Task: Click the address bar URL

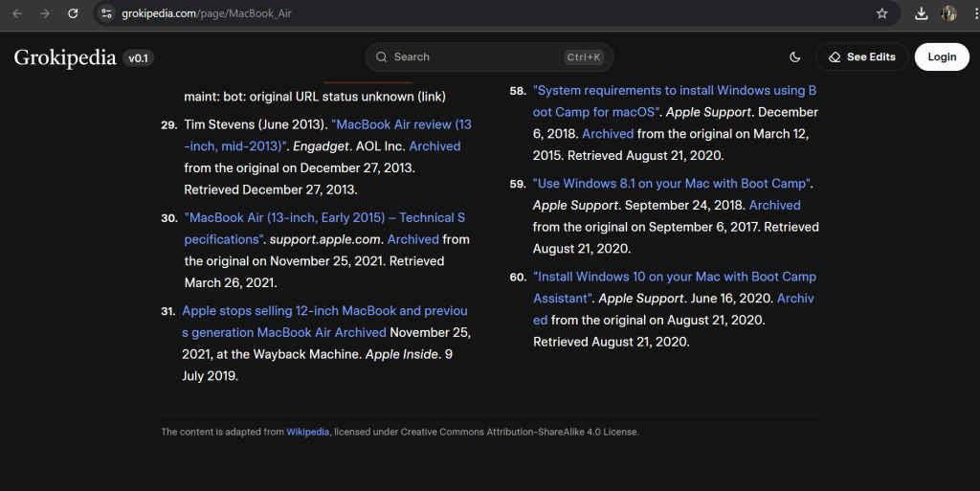Action: click(206, 13)
